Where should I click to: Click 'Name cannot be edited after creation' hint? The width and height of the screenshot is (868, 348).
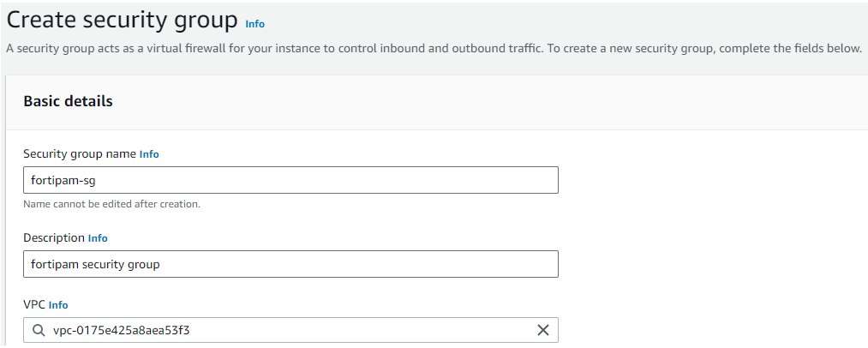pyautogui.click(x=111, y=204)
